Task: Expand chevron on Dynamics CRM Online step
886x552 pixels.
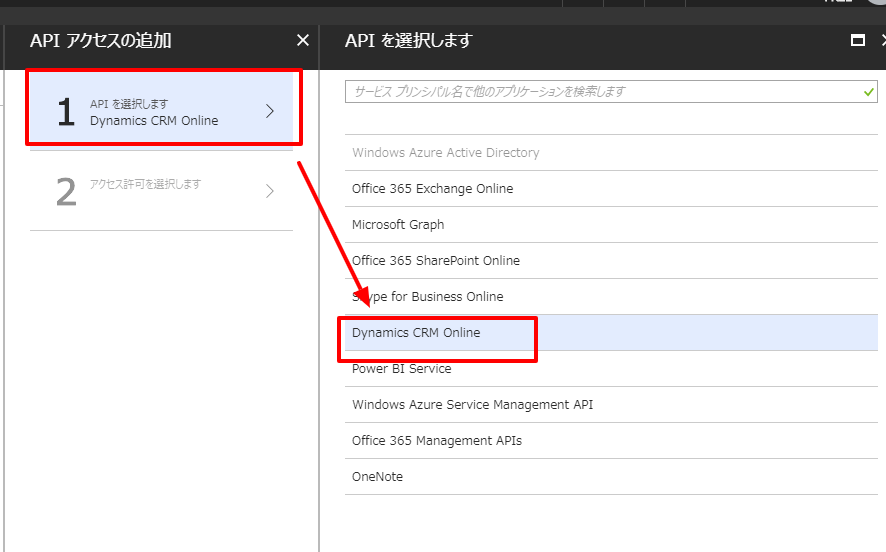Action: coord(270,111)
